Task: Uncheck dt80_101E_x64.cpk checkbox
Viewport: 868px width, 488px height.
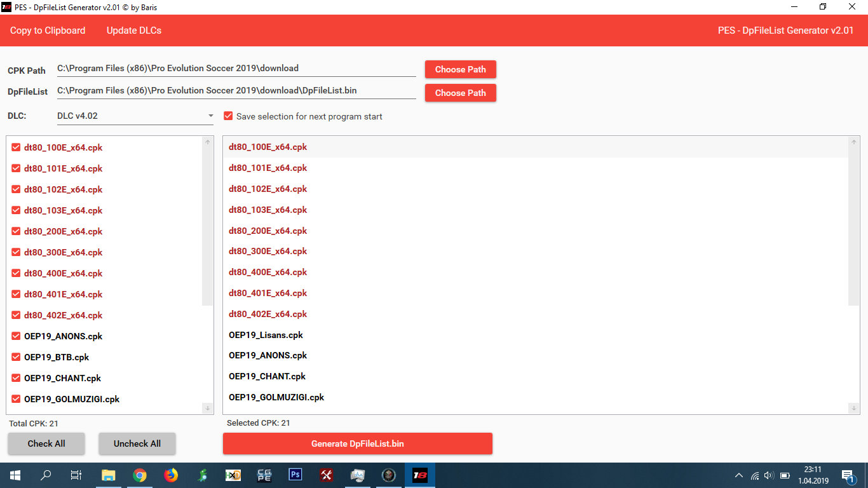Action: click(17, 168)
